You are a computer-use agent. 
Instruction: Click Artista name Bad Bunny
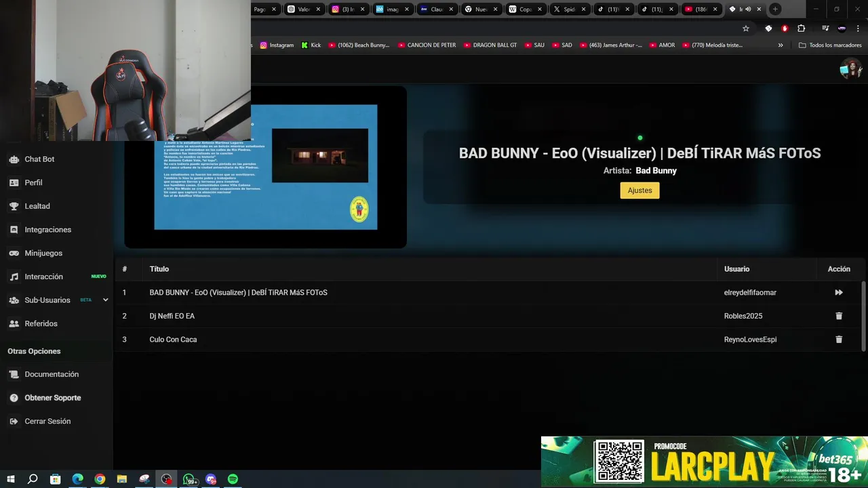tap(656, 171)
